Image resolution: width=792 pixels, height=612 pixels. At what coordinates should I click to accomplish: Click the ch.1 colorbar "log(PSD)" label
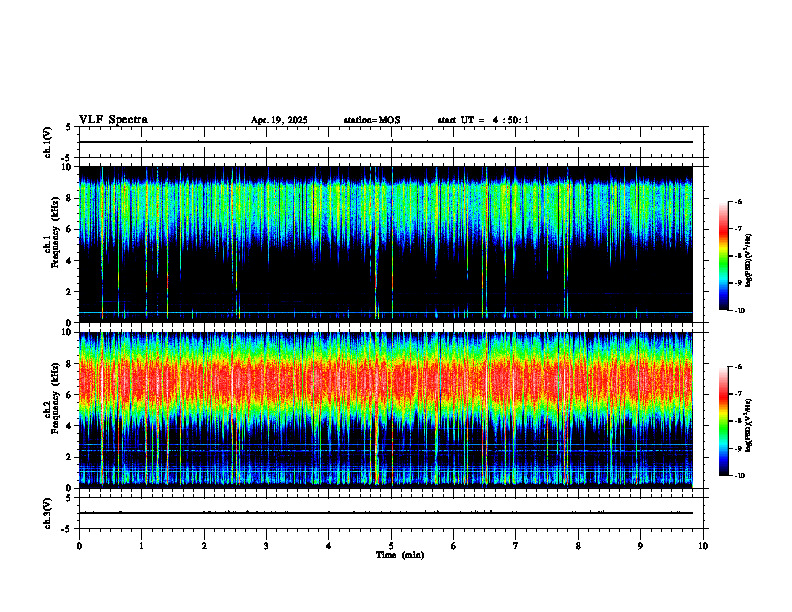748,261
